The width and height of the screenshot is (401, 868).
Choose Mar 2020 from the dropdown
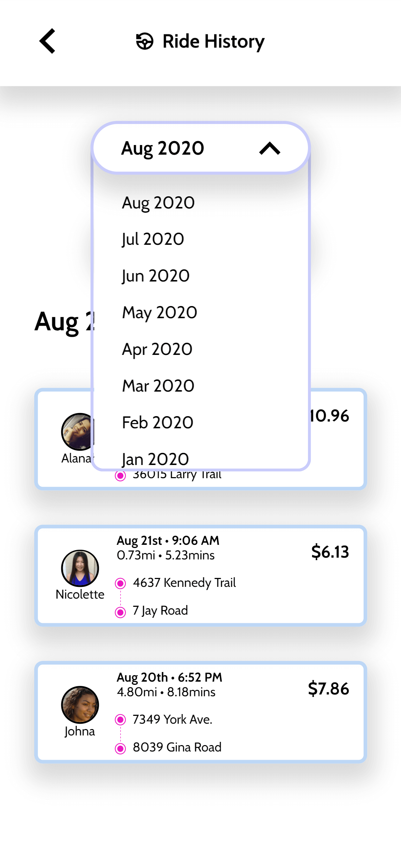click(158, 386)
